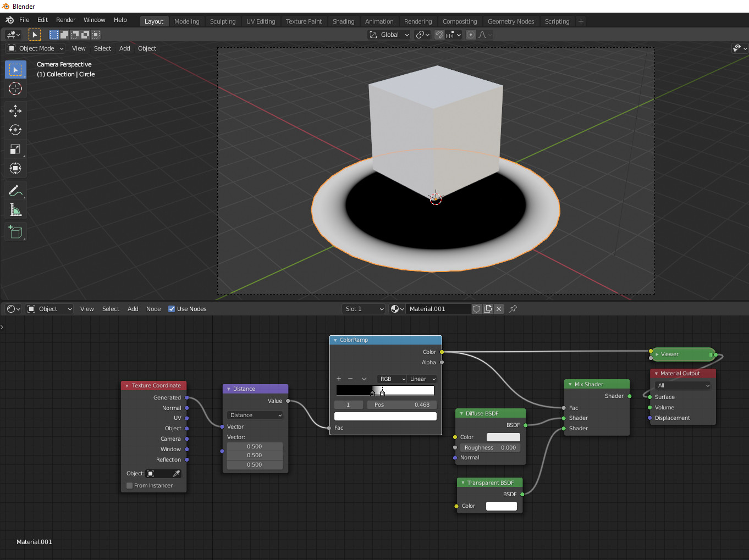This screenshot has height=560, width=749.
Task: Open the Render menu
Action: coord(65,19)
